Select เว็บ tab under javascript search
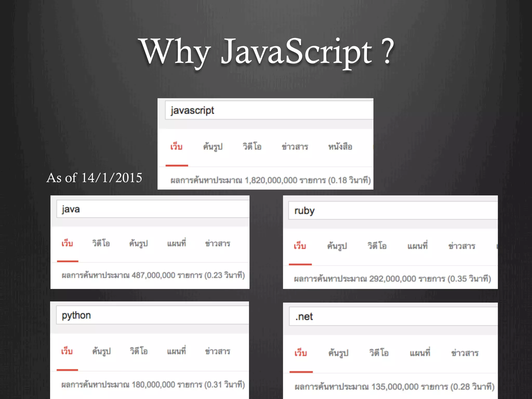 (176, 147)
